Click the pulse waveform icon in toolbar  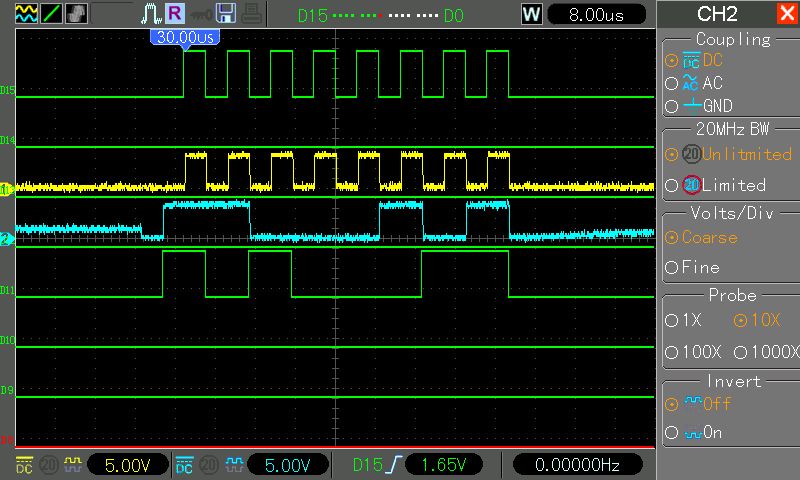149,13
